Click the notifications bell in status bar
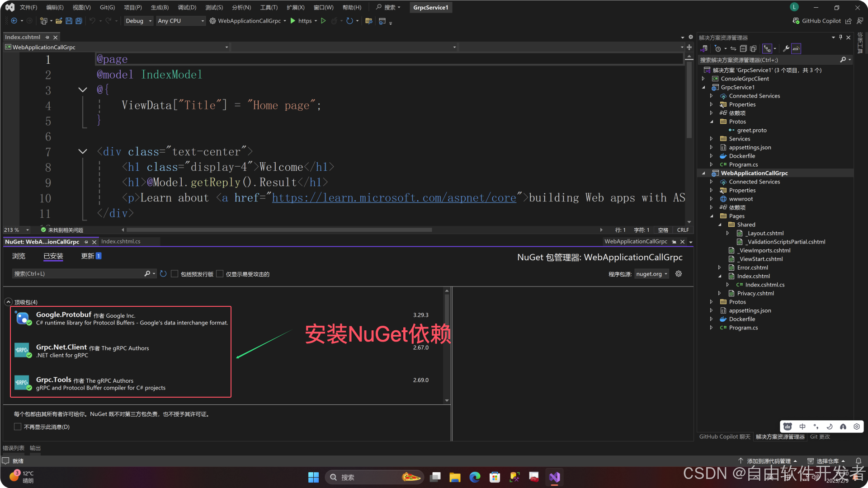This screenshot has width=868, height=488. click(x=858, y=461)
